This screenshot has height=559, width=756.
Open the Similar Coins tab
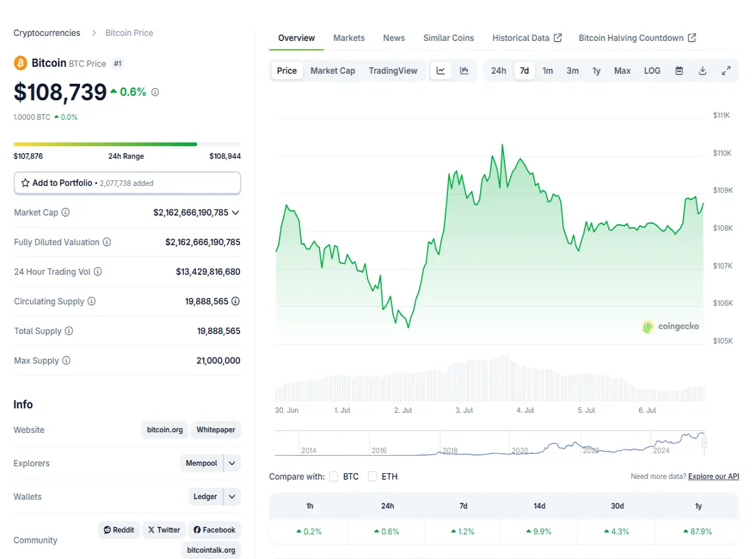449,38
